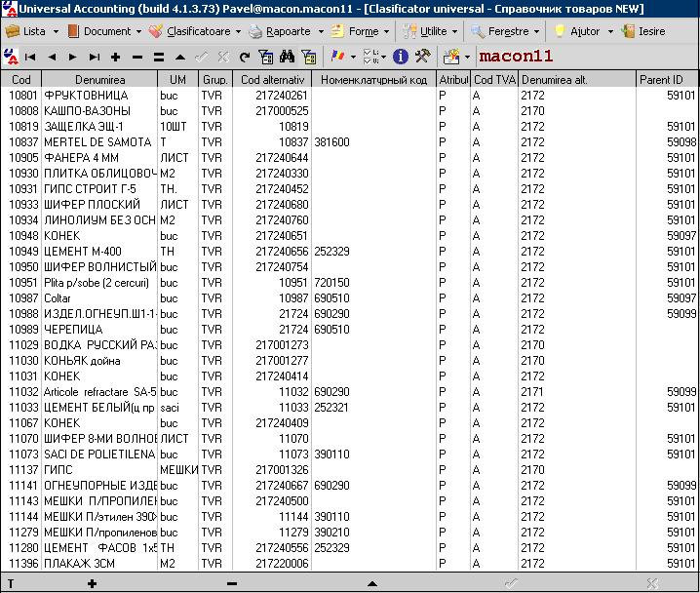This screenshot has width=700, height=593.
Task: Click the minus icon in bottom bar
Action: [x=232, y=583]
